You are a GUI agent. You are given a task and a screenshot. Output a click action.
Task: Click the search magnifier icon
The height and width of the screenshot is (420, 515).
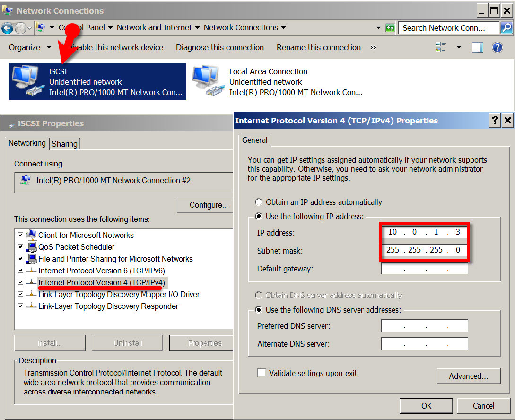click(506, 28)
